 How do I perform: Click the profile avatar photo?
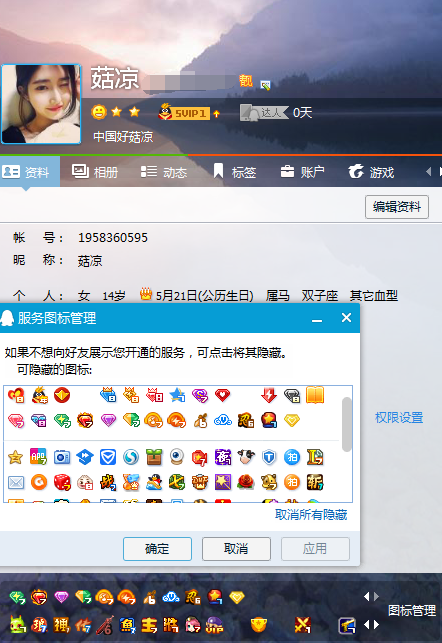[x=41, y=104]
